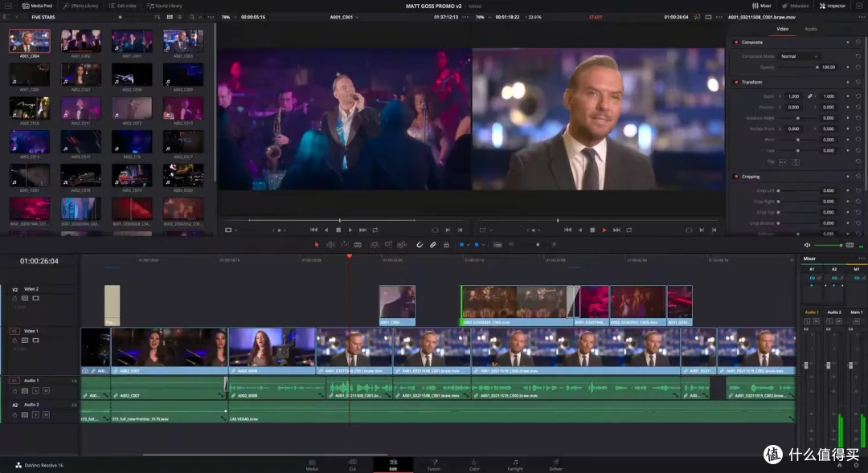Click the Flip vertical icon
This screenshot has width=868, height=473.
(x=796, y=162)
